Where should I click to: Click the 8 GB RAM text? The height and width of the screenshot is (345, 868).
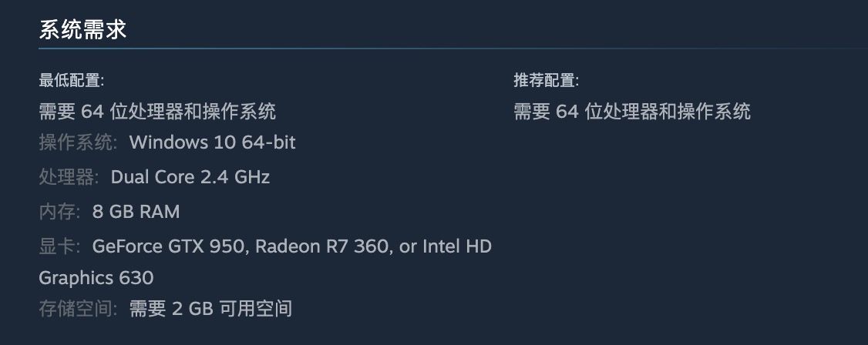coord(136,211)
